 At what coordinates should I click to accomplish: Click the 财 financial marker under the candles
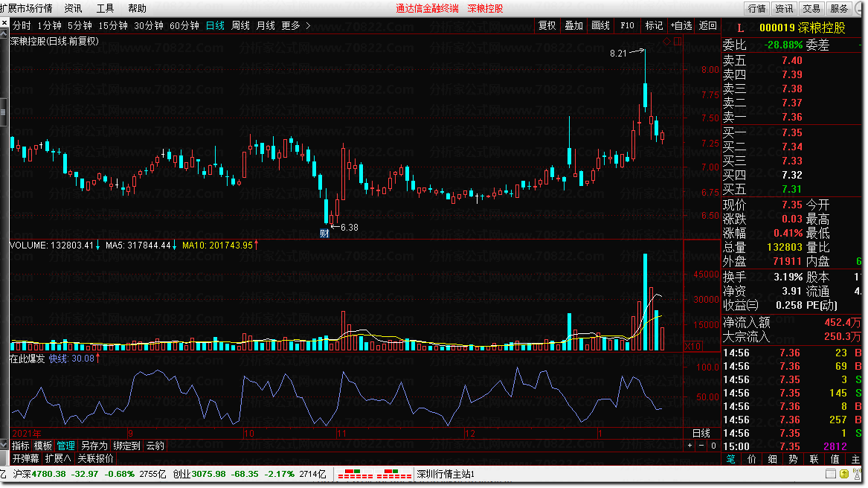pos(324,233)
